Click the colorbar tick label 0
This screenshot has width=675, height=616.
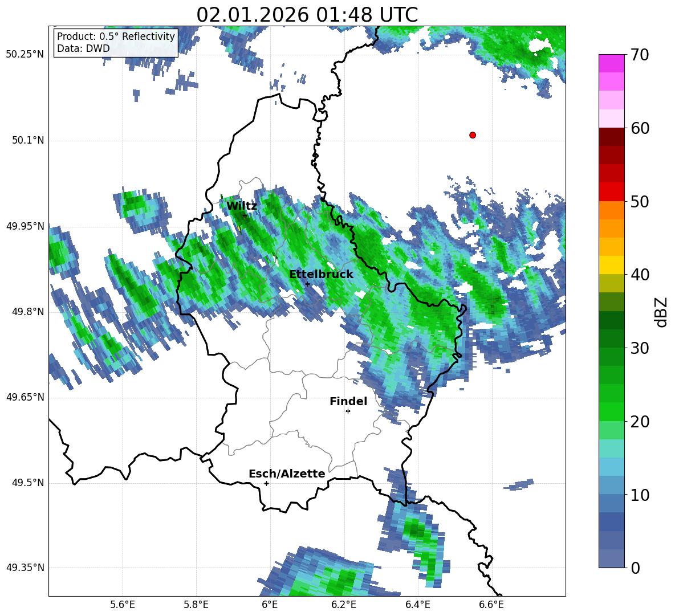tap(635, 568)
